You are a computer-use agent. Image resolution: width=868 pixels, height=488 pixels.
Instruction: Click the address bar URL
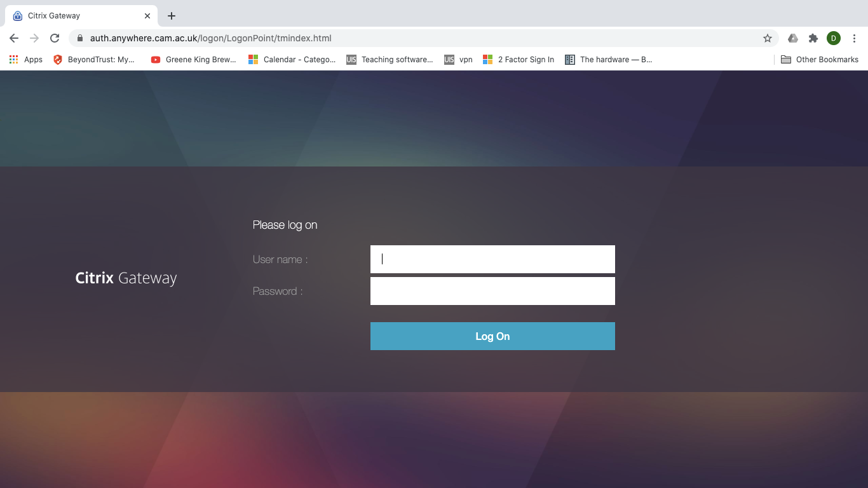211,38
